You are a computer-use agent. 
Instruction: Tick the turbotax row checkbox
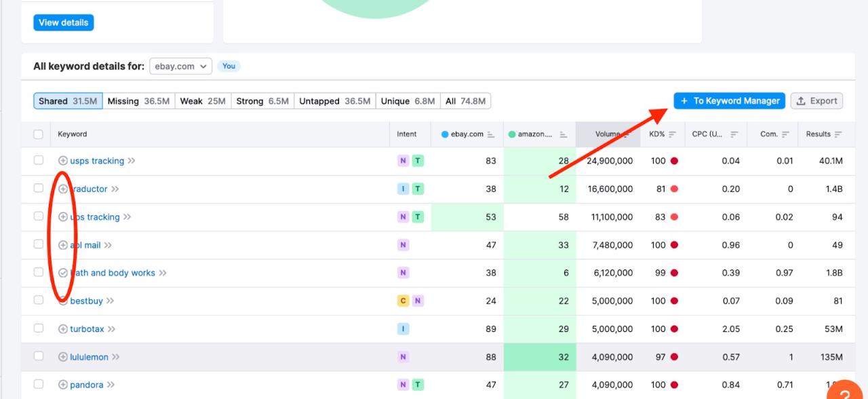(39, 328)
